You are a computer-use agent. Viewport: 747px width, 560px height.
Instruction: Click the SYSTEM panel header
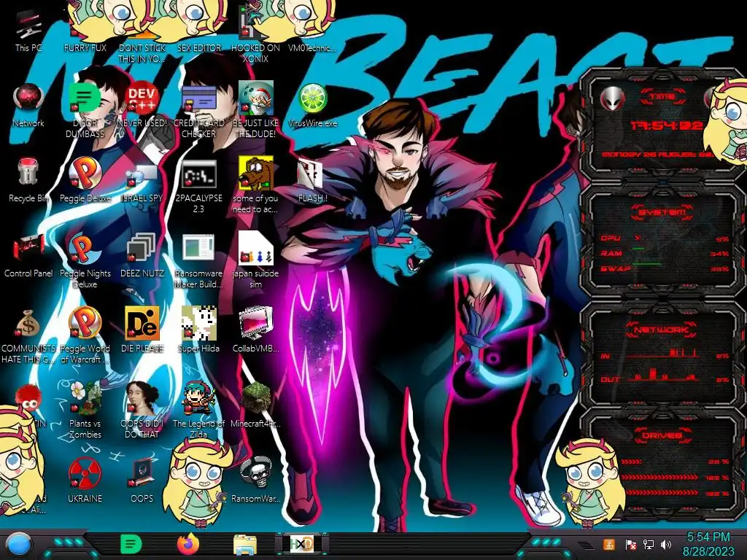point(662,212)
